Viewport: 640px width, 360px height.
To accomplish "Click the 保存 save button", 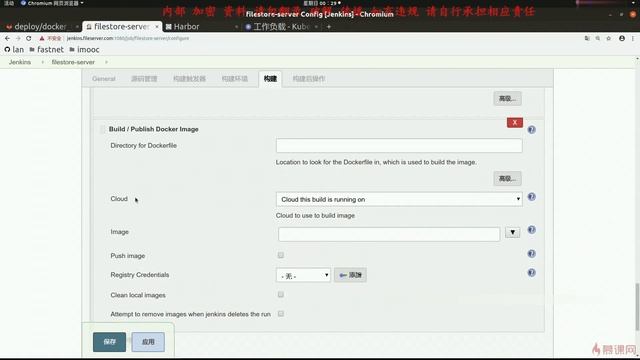I will click(109, 342).
